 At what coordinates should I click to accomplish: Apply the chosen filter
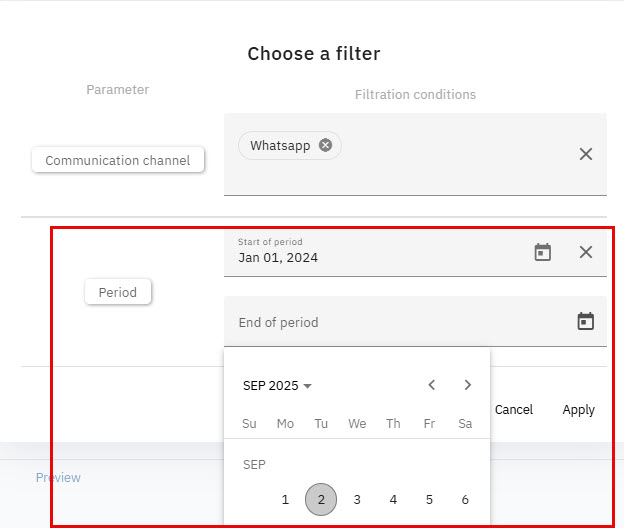click(x=578, y=410)
